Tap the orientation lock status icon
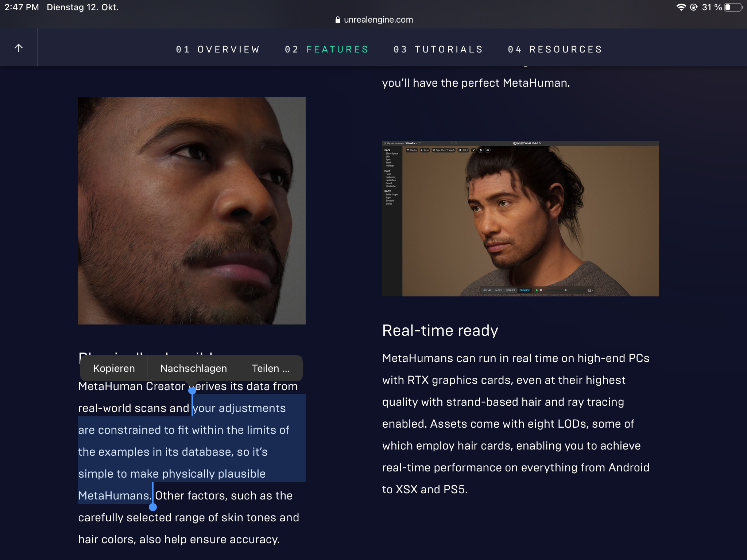 click(x=694, y=7)
